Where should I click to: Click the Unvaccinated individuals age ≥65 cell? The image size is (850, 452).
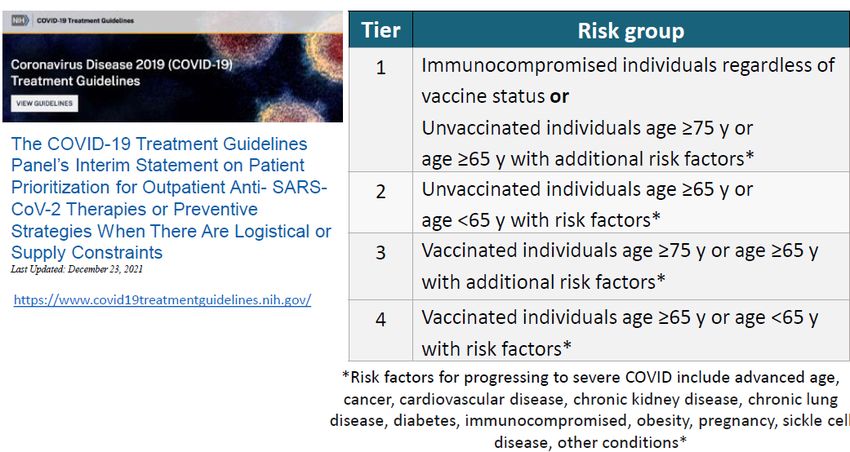tap(631, 202)
